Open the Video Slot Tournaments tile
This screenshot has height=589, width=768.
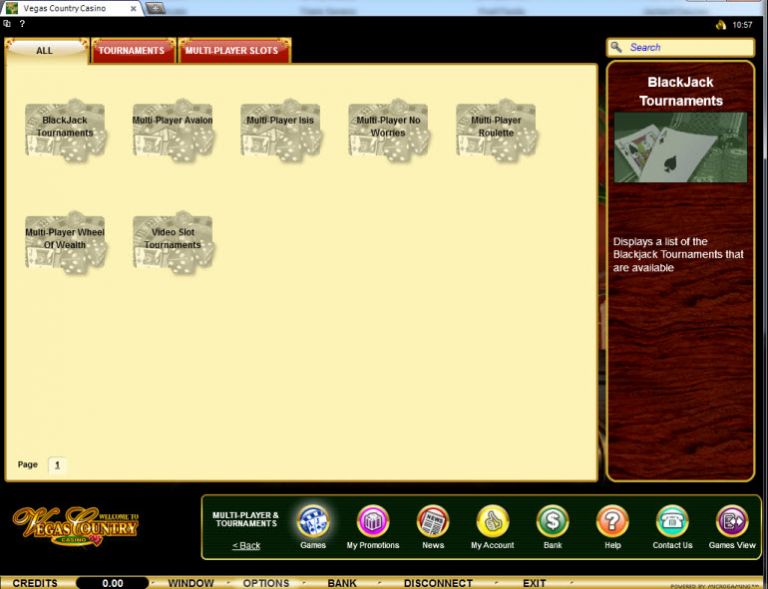click(173, 242)
